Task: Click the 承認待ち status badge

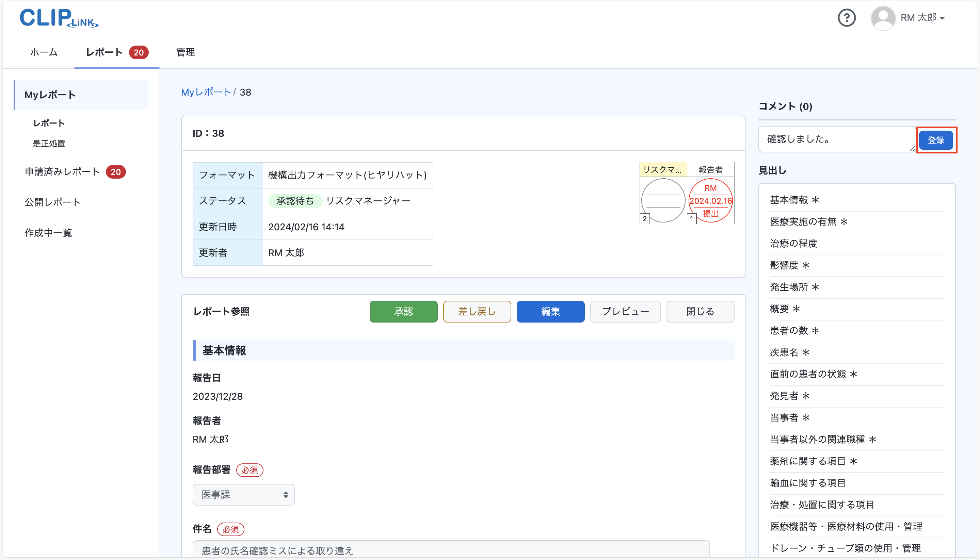Action: [x=295, y=200]
